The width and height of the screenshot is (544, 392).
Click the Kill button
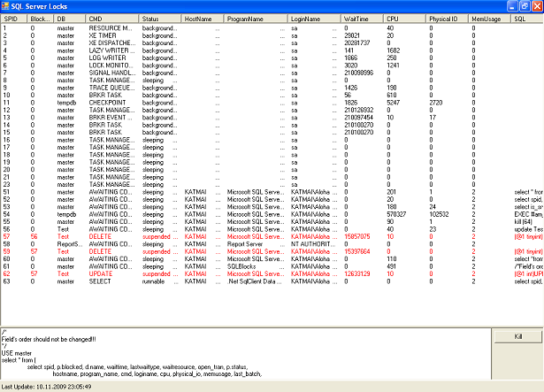tap(517, 336)
